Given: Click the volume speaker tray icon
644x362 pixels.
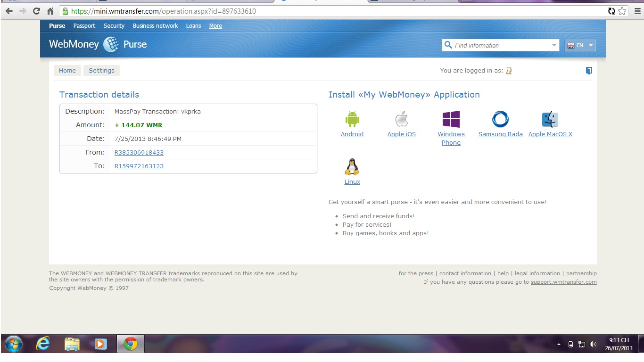Looking at the screenshot, I should click(x=593, y=345).
